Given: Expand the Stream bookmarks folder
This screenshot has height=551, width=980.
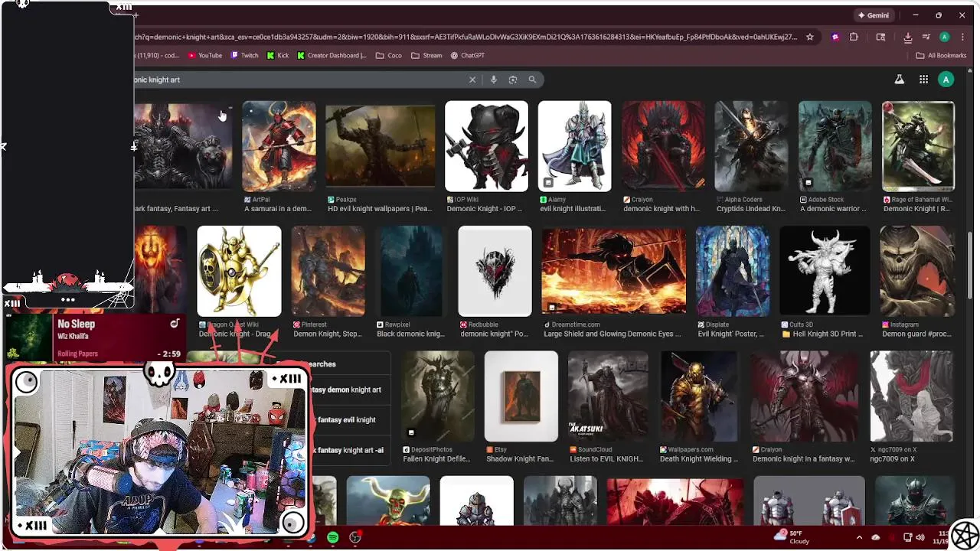Looking at the screenshot, I should (x=426, y=55).
